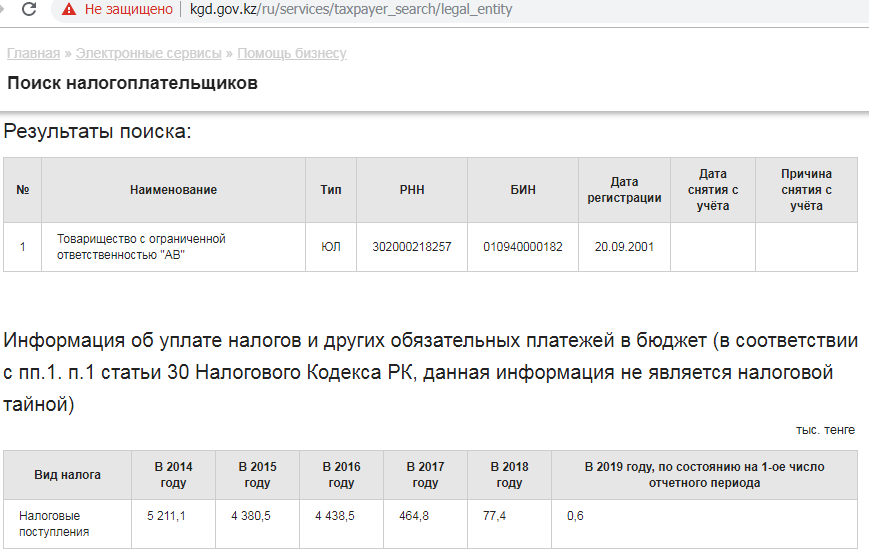Click the 'Тип' column header
This screenshot has height=559, width=869.
[331, 190]
